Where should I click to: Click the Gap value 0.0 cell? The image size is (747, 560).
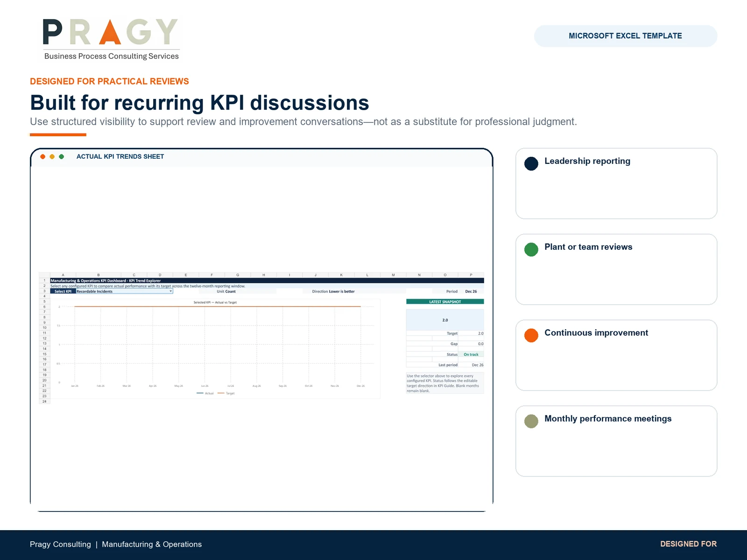pyautogui.click(x=471, y=344)
